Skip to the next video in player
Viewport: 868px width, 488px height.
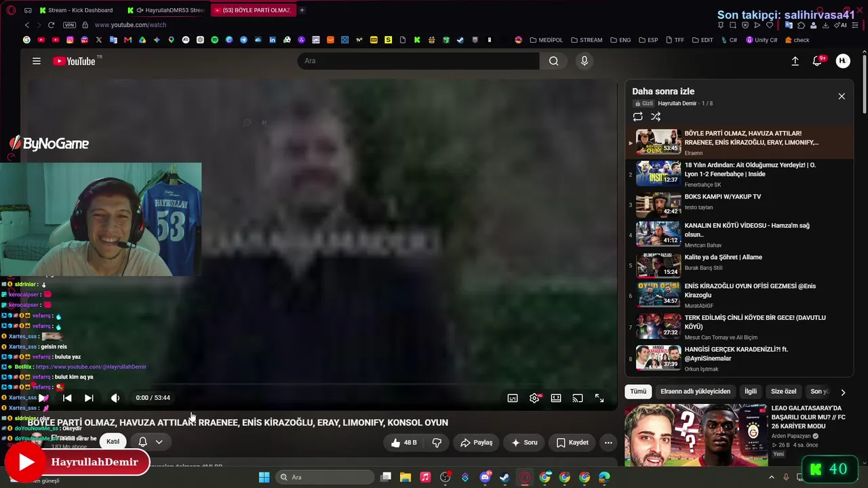(89, 398)
